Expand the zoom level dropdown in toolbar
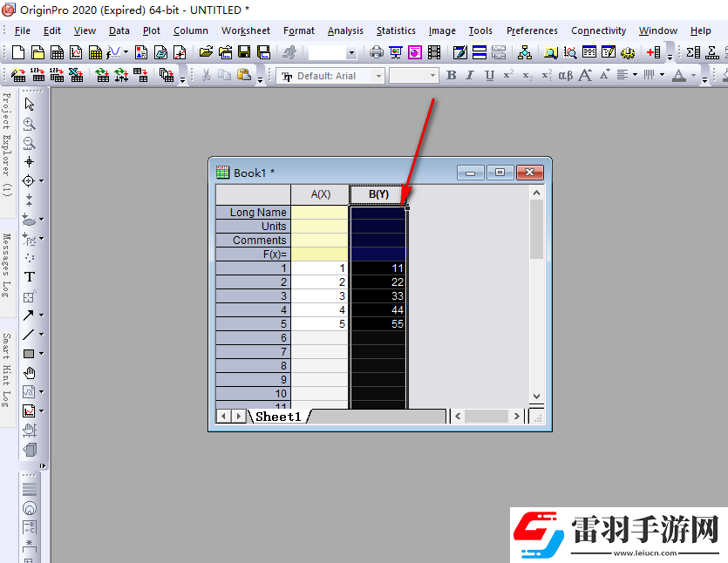Viewport: 728px width, 563px height. click(351, 52)
